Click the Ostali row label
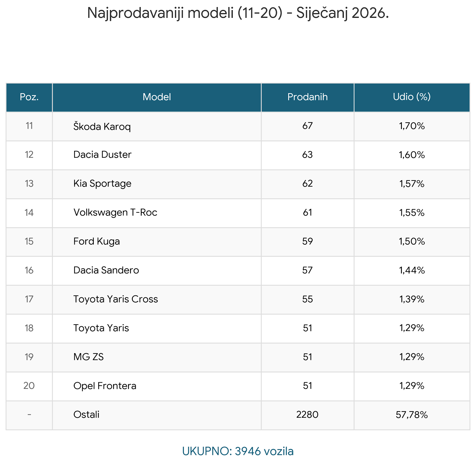The height and width of the screenshot is (476, 476). tap(86, 414)
